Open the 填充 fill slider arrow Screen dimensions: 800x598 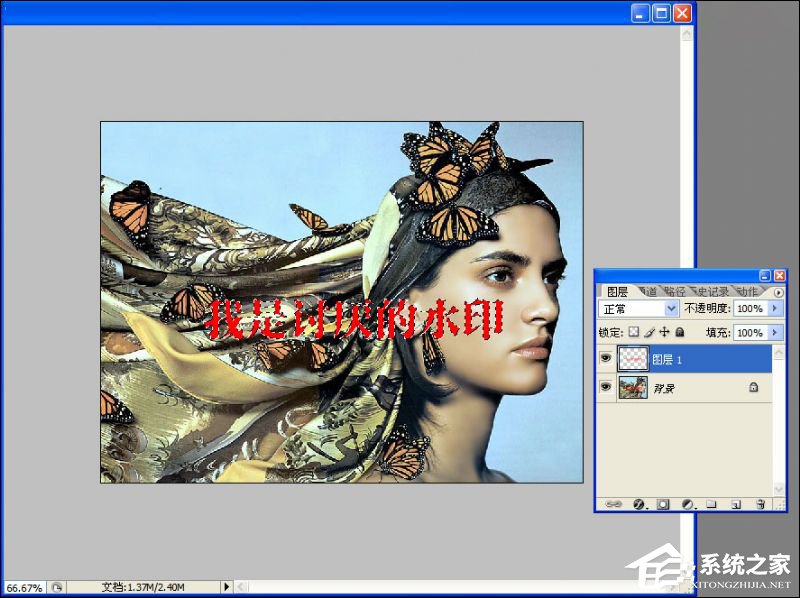(776, 333)
